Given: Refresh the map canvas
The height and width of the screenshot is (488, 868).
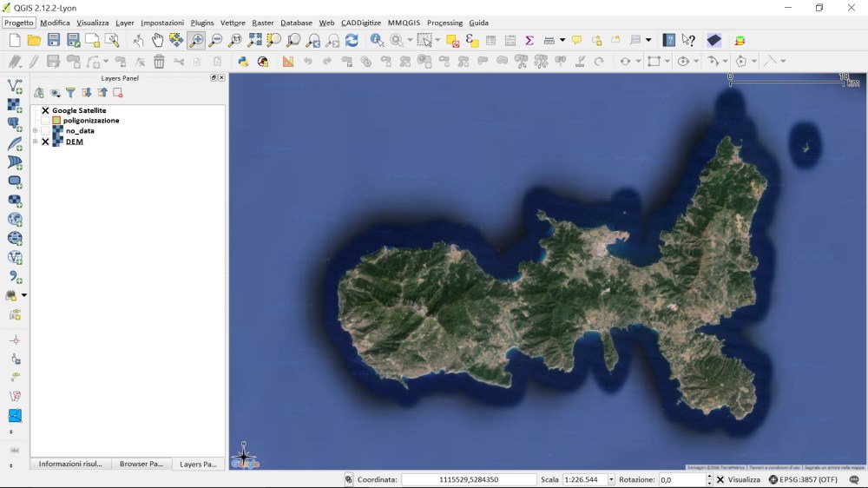Looking at the screenshot, I should [x=352, y=40].
